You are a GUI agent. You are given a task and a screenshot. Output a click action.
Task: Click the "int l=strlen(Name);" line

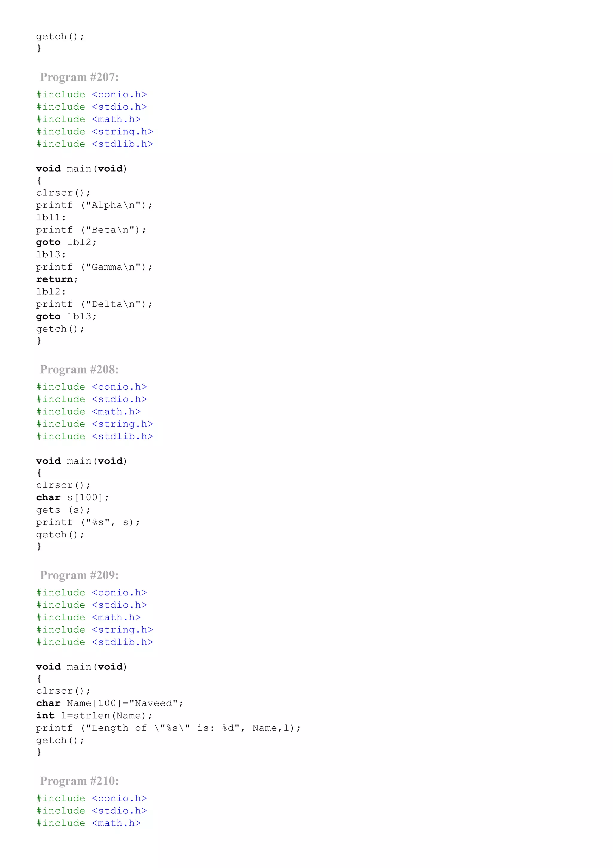(x=94, y=716)
